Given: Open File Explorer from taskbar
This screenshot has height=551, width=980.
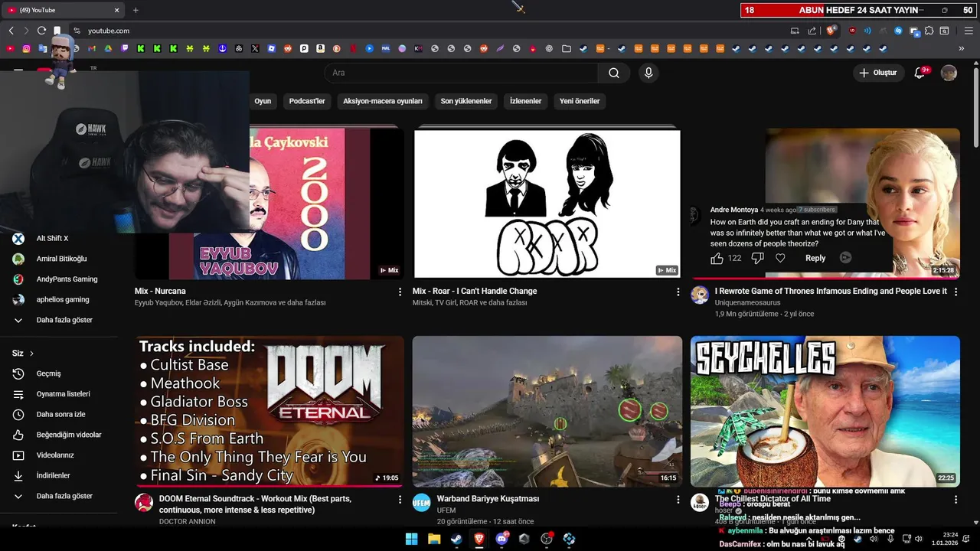Looking at the screenshot, I should 434,539.
